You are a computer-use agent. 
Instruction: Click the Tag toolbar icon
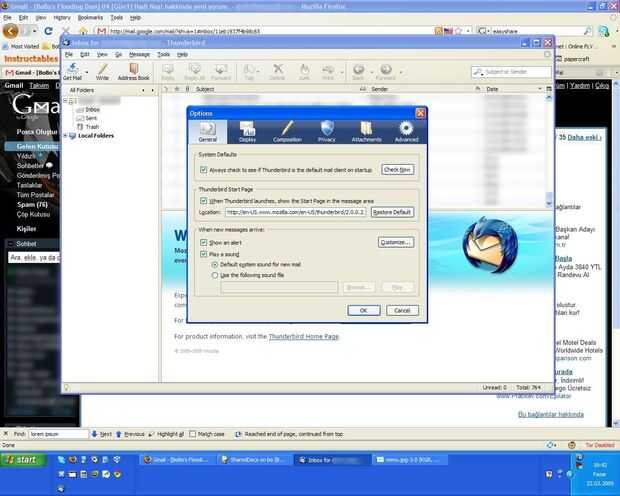pyautogui.click(x=249, y=72)
